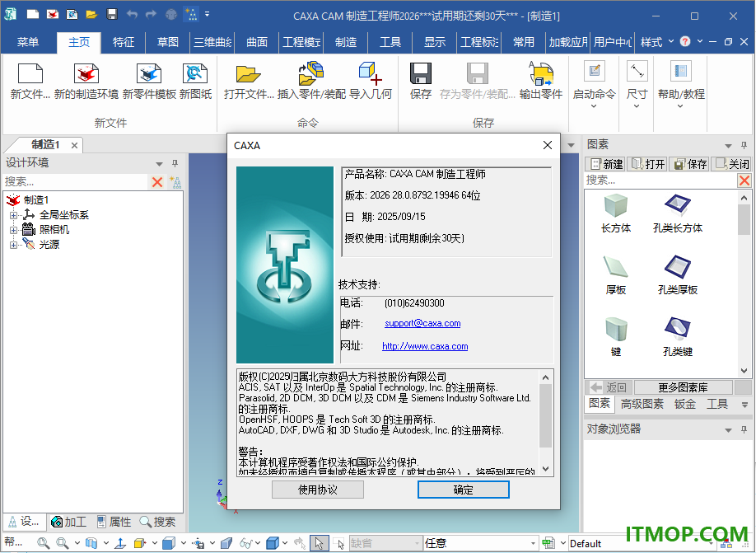Clear the design environment search field

157,182
